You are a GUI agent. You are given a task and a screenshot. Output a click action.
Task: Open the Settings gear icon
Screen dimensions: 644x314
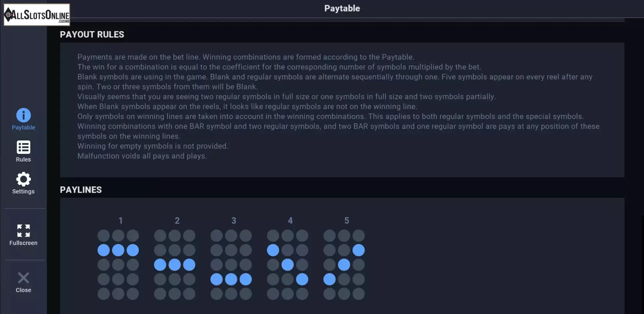pos(23,179)
